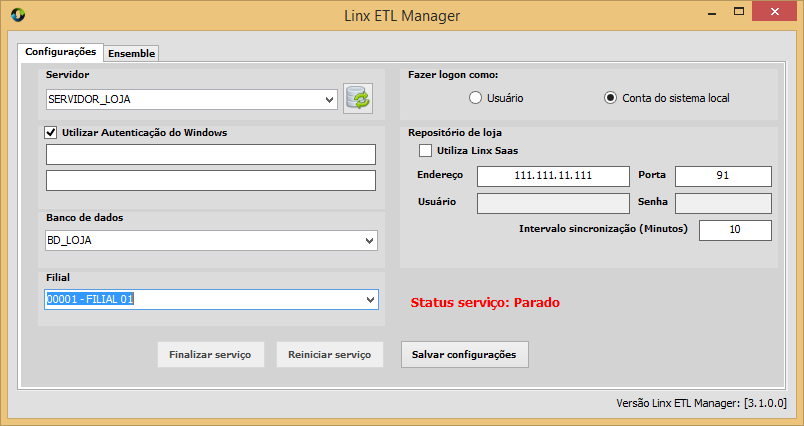Click second credentials field under Windows authentication

(211, 180)
